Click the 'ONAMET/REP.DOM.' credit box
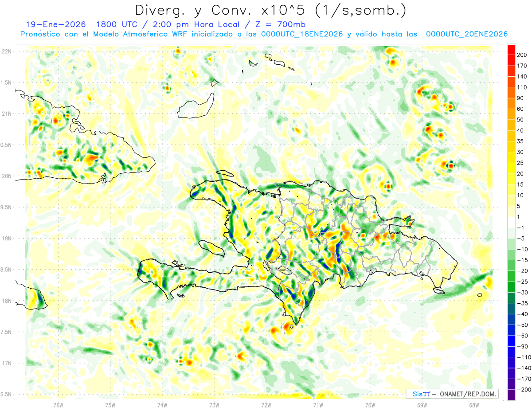This screenshot has height=411, width=532. point(452,394)
